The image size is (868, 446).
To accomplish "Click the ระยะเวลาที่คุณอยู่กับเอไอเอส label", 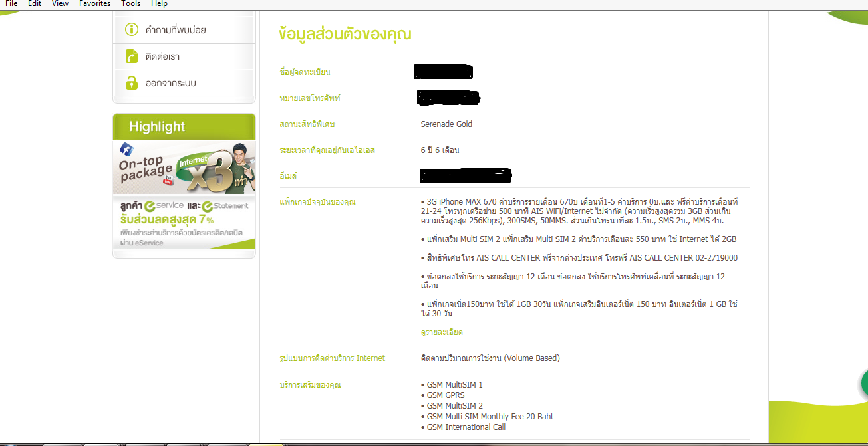I will (327, 150).
